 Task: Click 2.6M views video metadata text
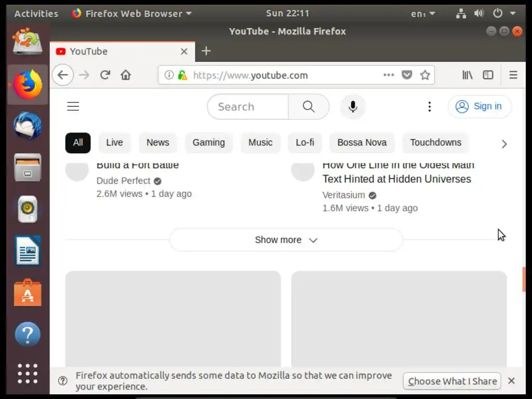tap(144, 194)
